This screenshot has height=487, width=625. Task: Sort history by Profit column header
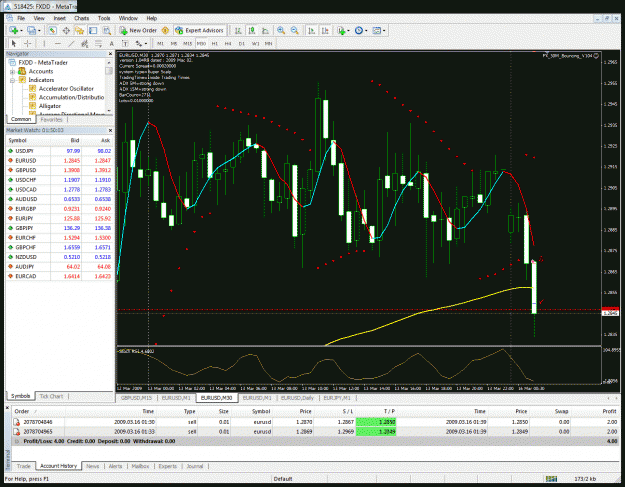[x=609, y=411]
